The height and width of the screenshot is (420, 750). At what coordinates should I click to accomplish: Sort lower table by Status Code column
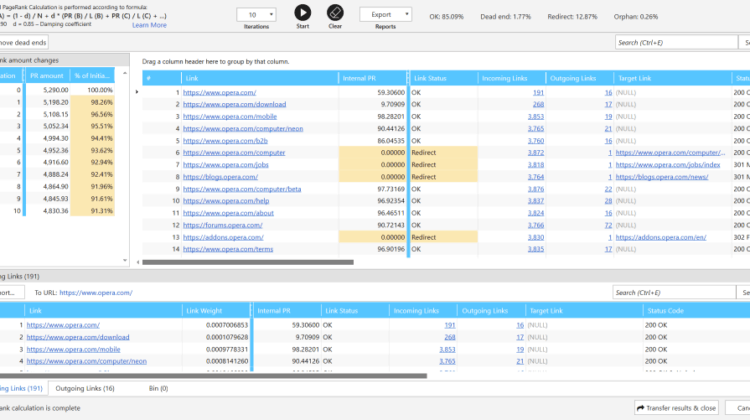tap(696, 310)
